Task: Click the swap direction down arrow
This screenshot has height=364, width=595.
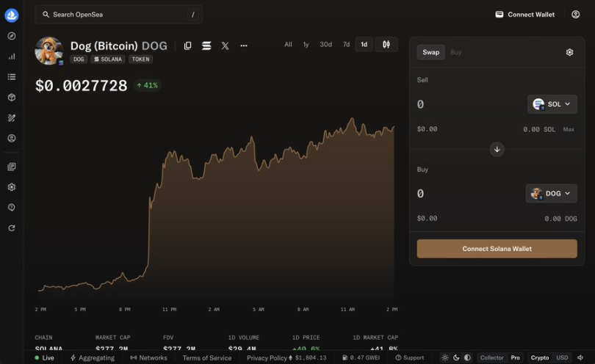Action: (x=497, y=150)
